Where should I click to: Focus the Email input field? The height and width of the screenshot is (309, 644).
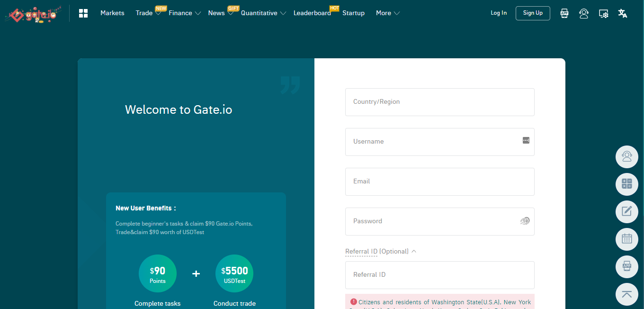tap(439, 182)
